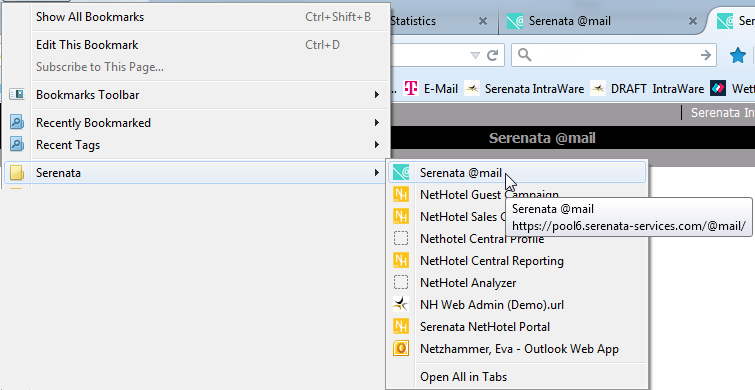Click the NetHotel Guest Campaign NH icon
The image size is (755, 390).
coord(401,195)
